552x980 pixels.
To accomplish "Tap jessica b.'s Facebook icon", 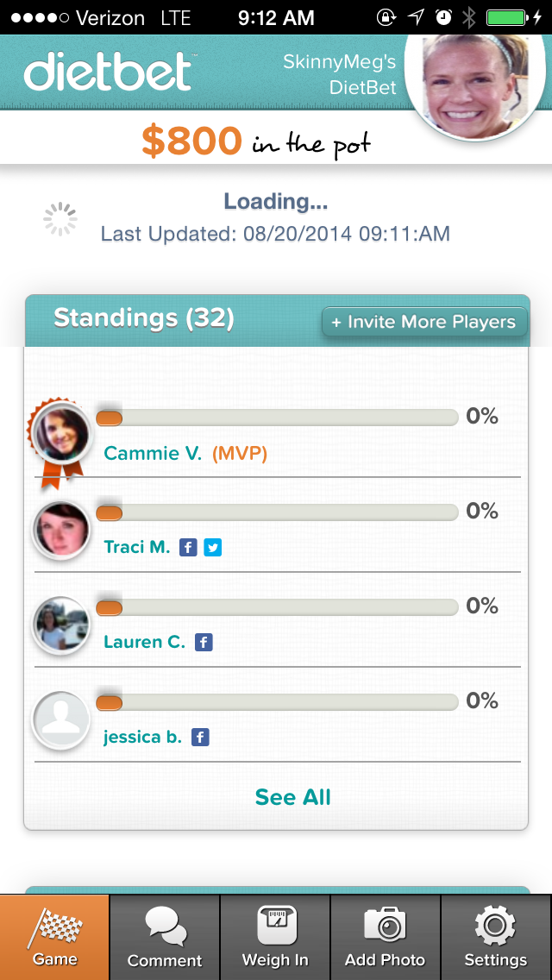I will (x=200, y=738).
